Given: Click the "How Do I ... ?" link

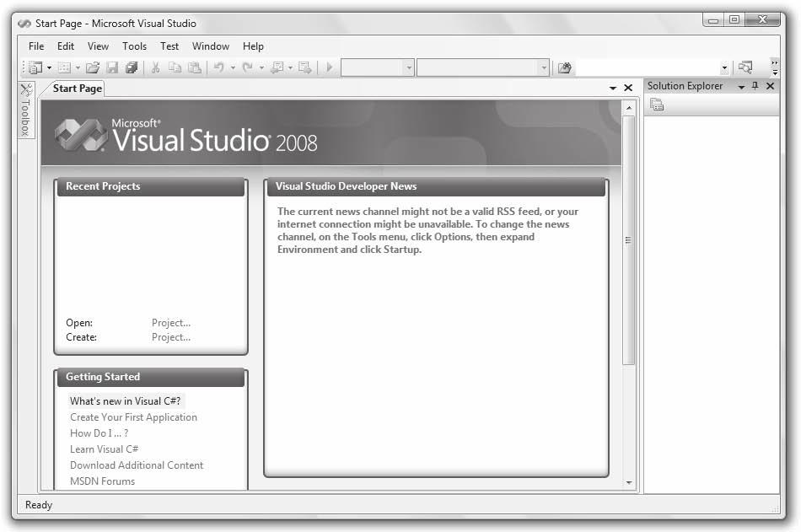Looking at the screenshot, I should 99,433.
